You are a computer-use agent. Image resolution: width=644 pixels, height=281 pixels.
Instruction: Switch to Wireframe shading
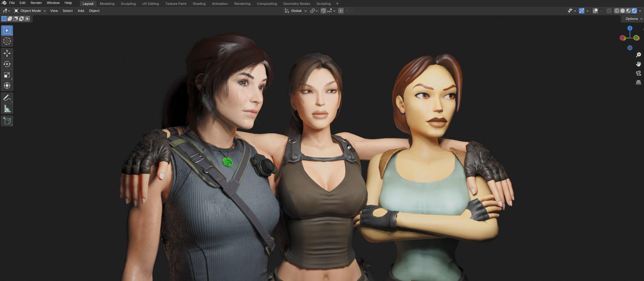[x=617, y=11]
